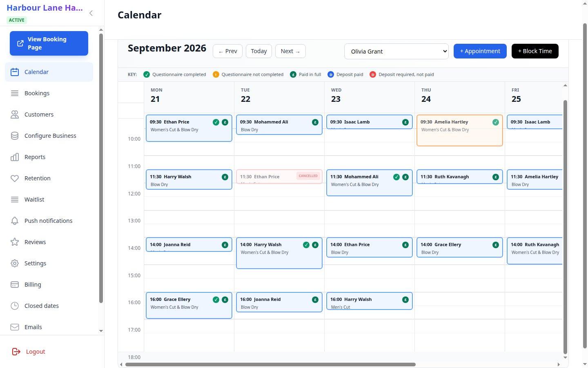Click the calendar vertical scrollbar
The height and width of the screenshot is (368, 588).
click(x=566, y=227)
